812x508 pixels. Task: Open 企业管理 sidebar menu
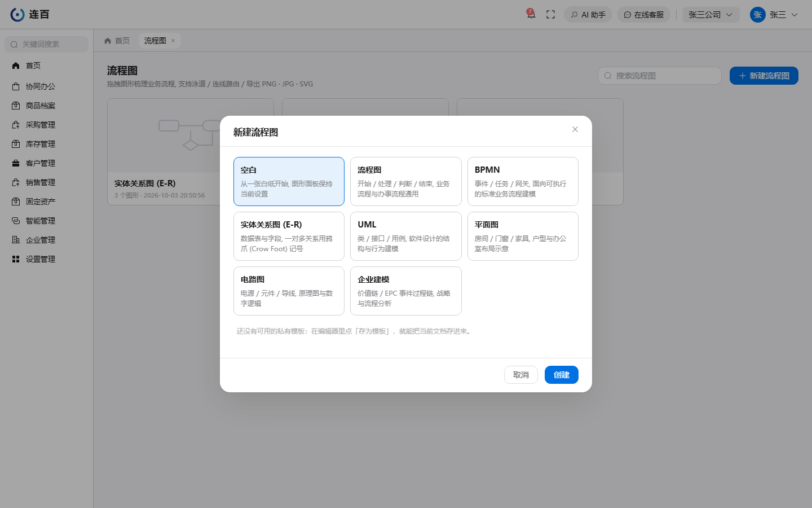pyautogui.click(x=47, y=240)
